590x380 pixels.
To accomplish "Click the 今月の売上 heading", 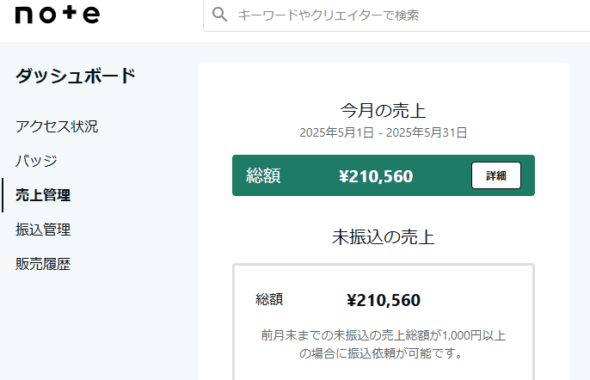I will coord(383,110).
